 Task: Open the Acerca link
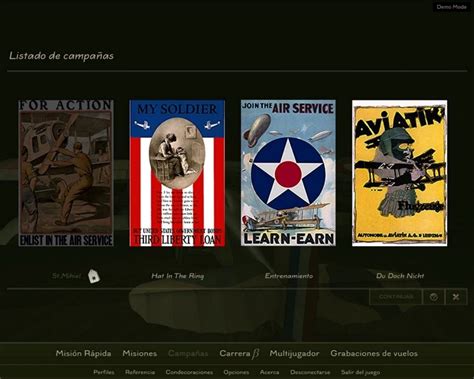(x=269, y=372)
